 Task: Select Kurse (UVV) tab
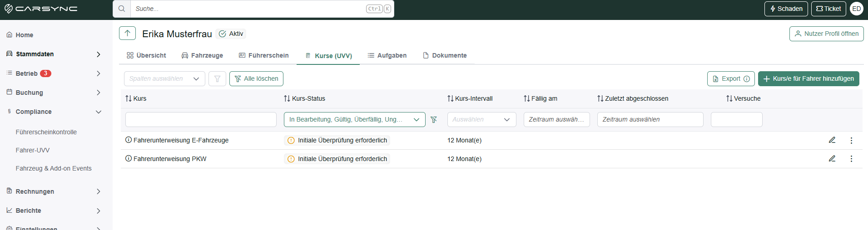(x=328, y=56)
